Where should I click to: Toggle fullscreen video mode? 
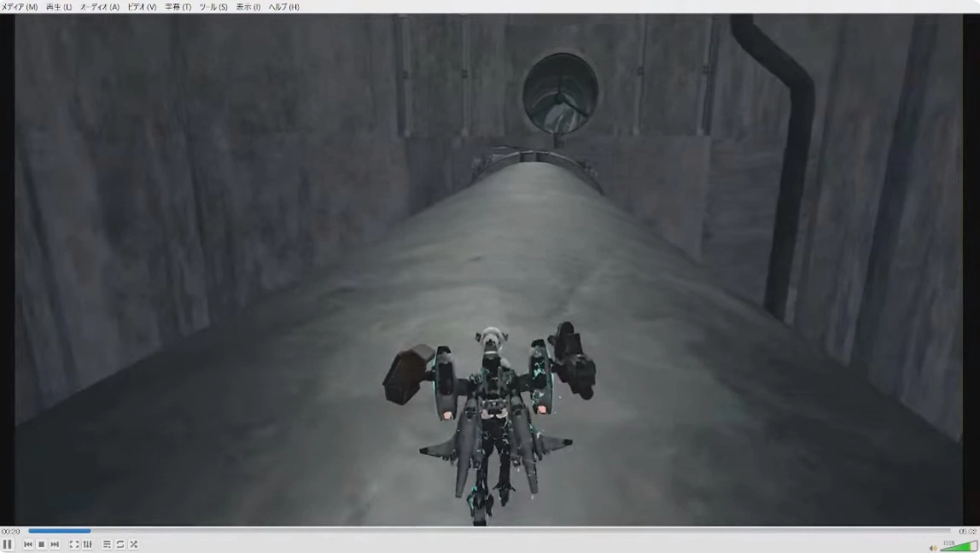tap(73, 544)
